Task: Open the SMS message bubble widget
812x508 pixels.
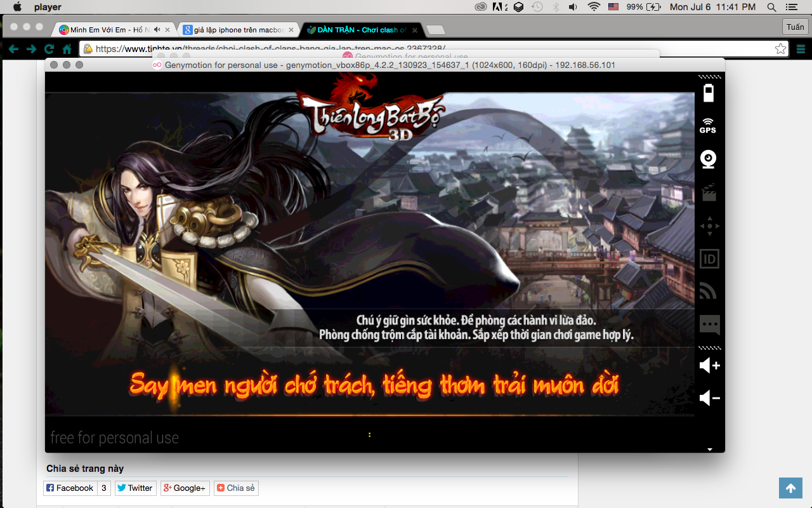Action: (x=709, y=324)
